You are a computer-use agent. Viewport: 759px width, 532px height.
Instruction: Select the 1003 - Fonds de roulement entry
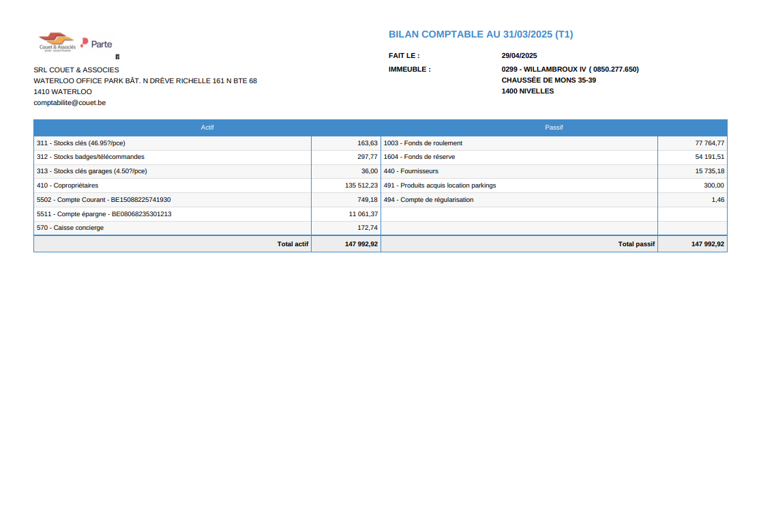(423, 143)
